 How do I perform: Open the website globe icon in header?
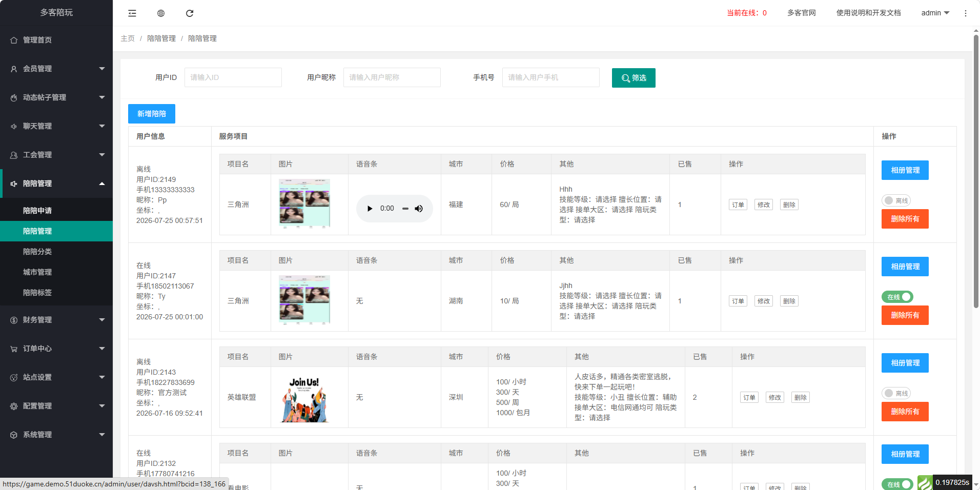[161, 13]
